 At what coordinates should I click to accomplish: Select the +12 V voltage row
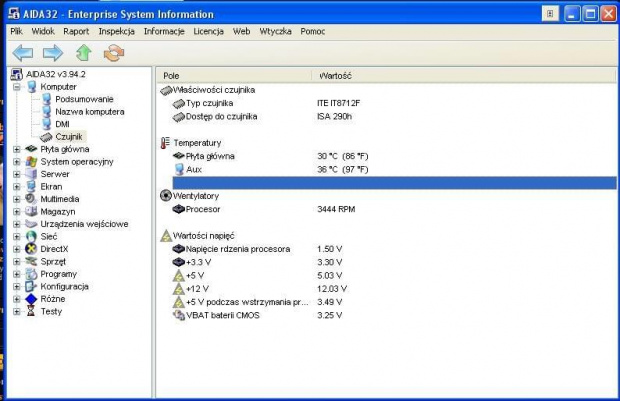coord(394,289)
